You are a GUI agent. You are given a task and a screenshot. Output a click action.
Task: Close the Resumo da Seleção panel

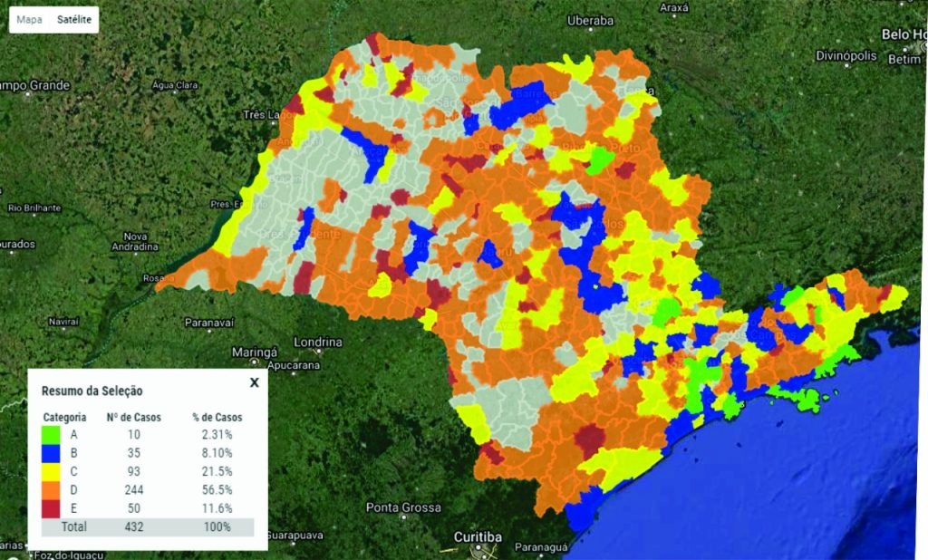tap(255, 382)
